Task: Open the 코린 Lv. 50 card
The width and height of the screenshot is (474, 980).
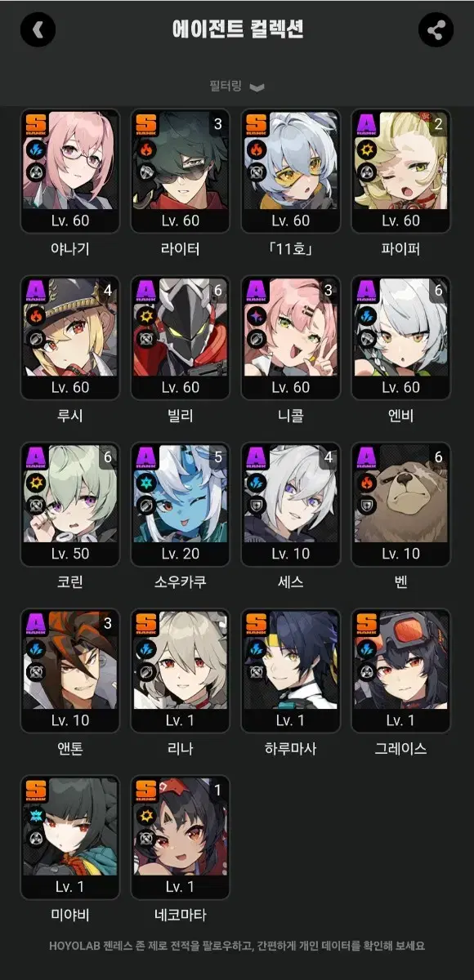Action: 69,505
